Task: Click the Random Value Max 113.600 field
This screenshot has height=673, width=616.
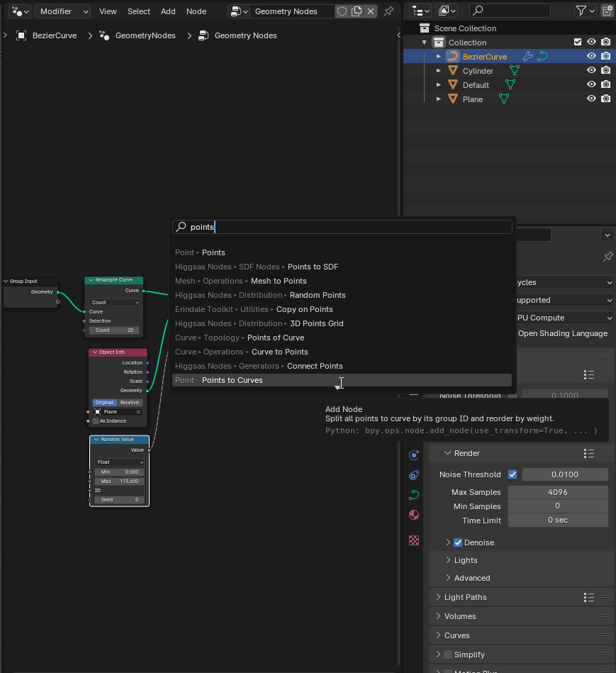Action: point(120,481)
